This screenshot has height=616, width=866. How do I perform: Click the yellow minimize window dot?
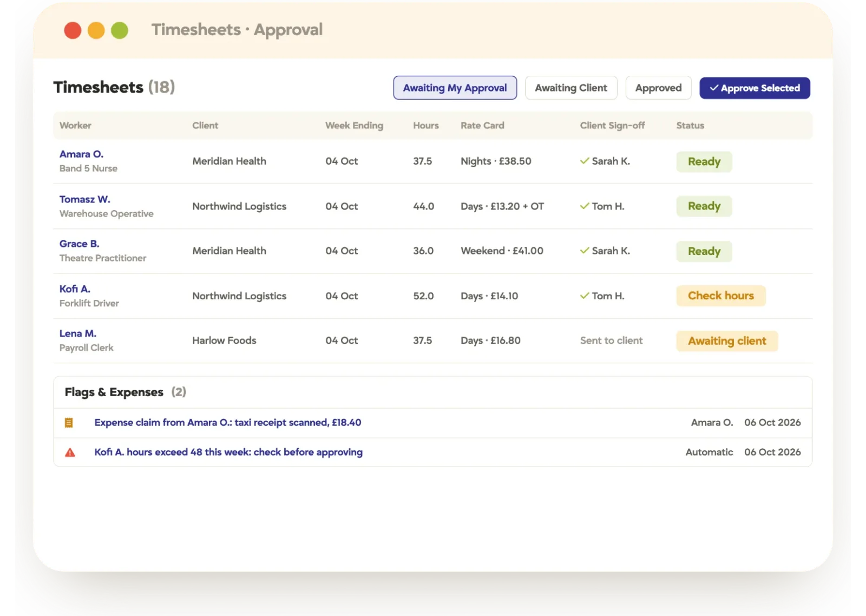[x=96, y=30]
